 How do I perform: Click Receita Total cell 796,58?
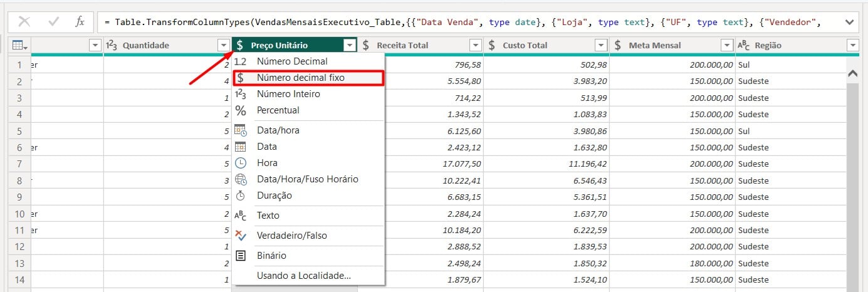pos(421,65)
